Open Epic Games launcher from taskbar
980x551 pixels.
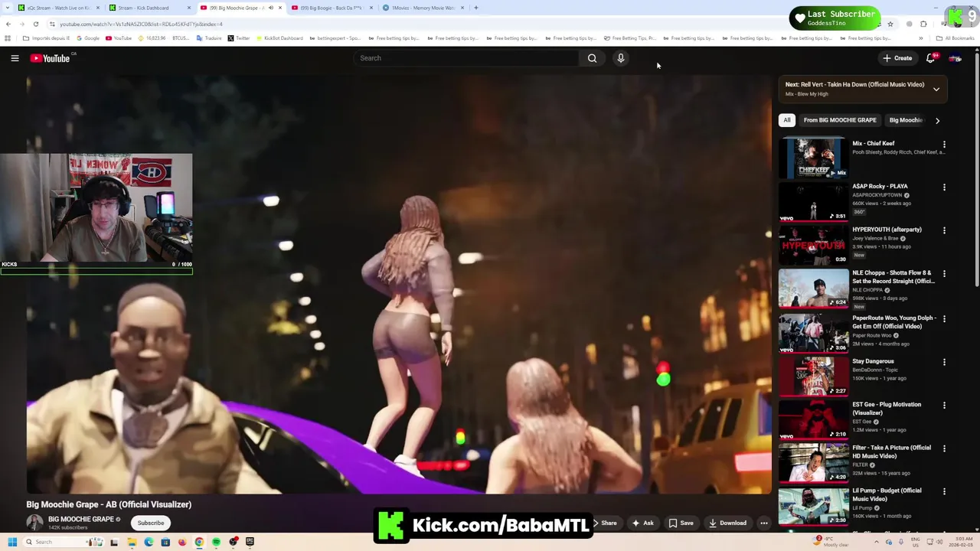click(x=250, y=542)
